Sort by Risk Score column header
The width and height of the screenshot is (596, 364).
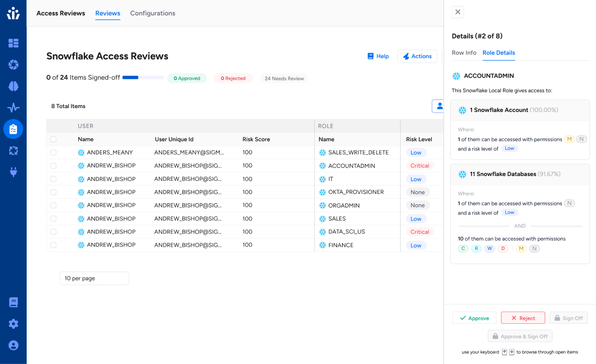(x=256, y=139)
